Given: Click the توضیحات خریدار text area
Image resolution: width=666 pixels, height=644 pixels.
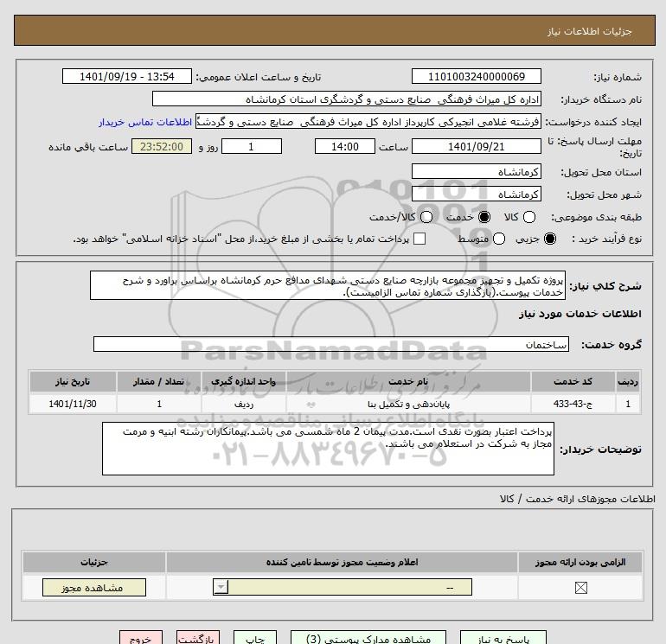Looking at the screenshot, I should pos(328,449).
